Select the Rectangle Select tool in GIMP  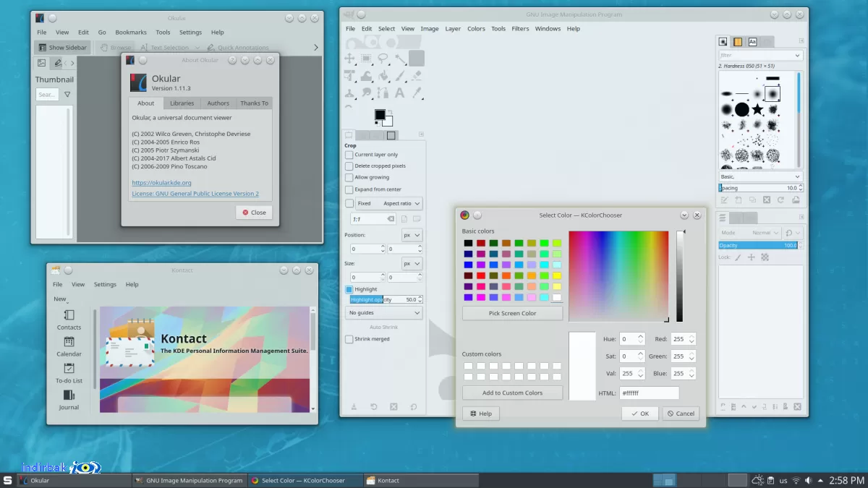pyautogui.click(x=367, y=59)
